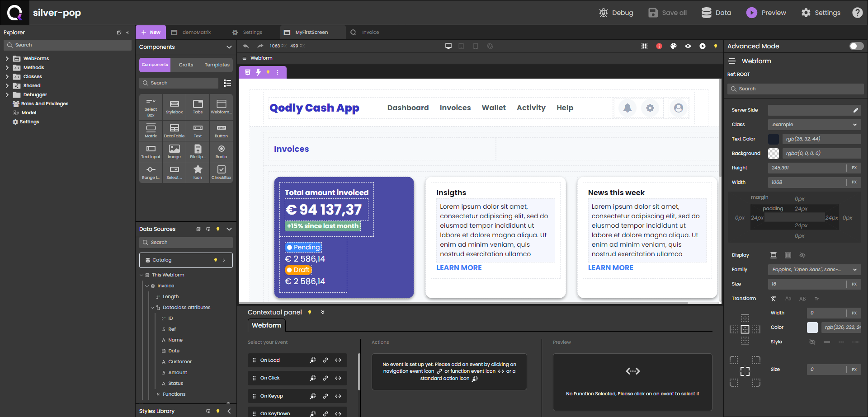Image resolution: width=868 pixels, height=417 pixels.
Task: Pick the Stylebox component
Action: pos(175,108)
